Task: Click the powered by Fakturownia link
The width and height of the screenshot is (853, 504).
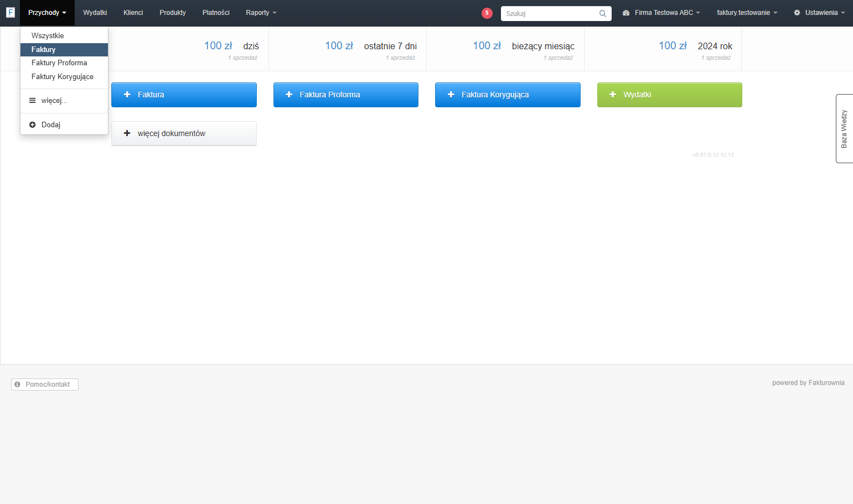Action: (x=808, y=383)
